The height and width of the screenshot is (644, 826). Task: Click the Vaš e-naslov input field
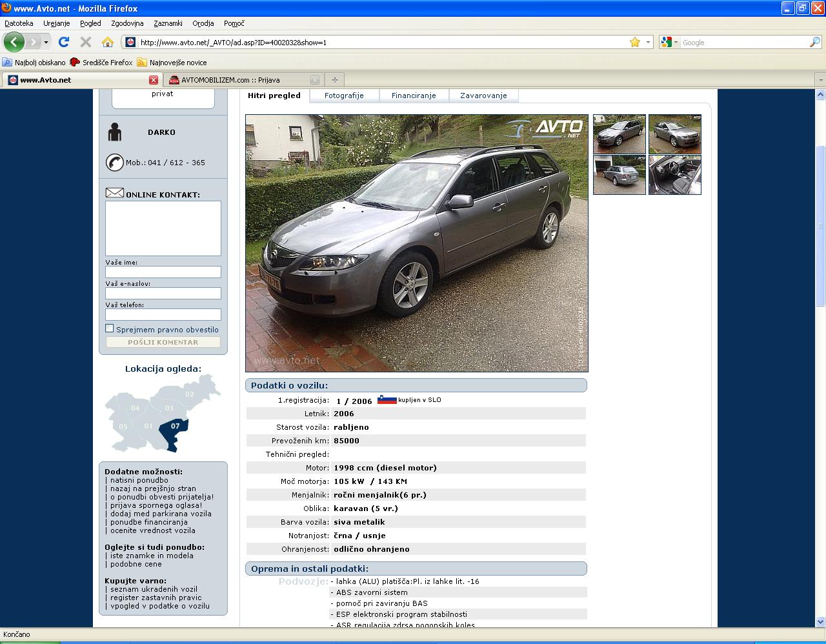(x=163, y=294)
